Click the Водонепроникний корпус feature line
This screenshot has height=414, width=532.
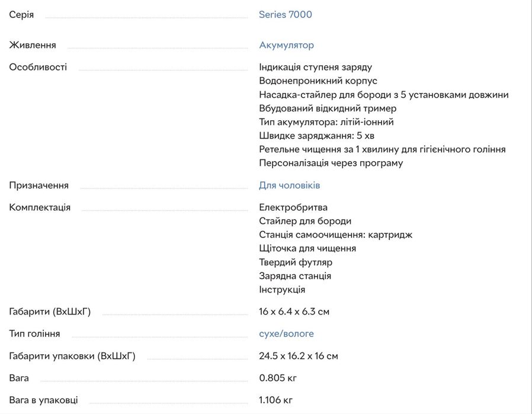pyautogui.click(x=318, y=81)
